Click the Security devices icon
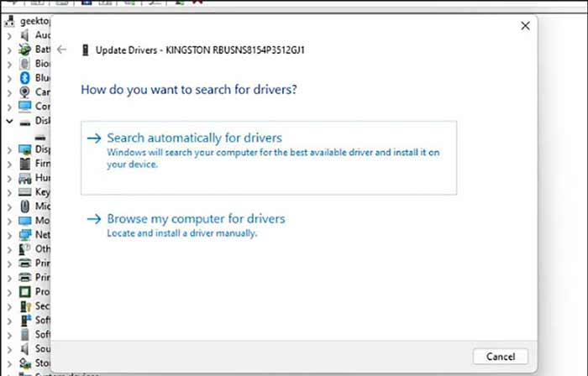Image resolution: width=588 pixels, height=376 pixels. (24, 306)
